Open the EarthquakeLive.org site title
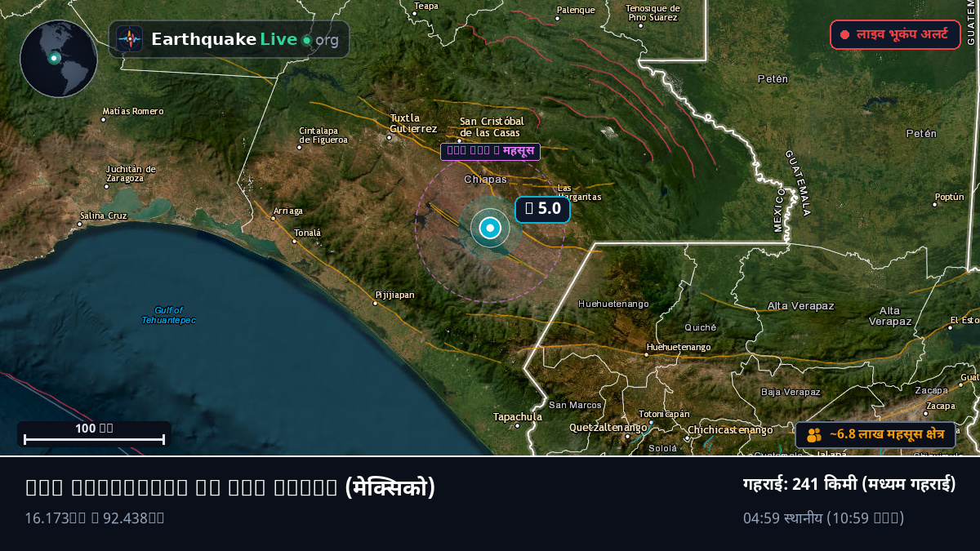The image size is (980, 551). (245, 39)
